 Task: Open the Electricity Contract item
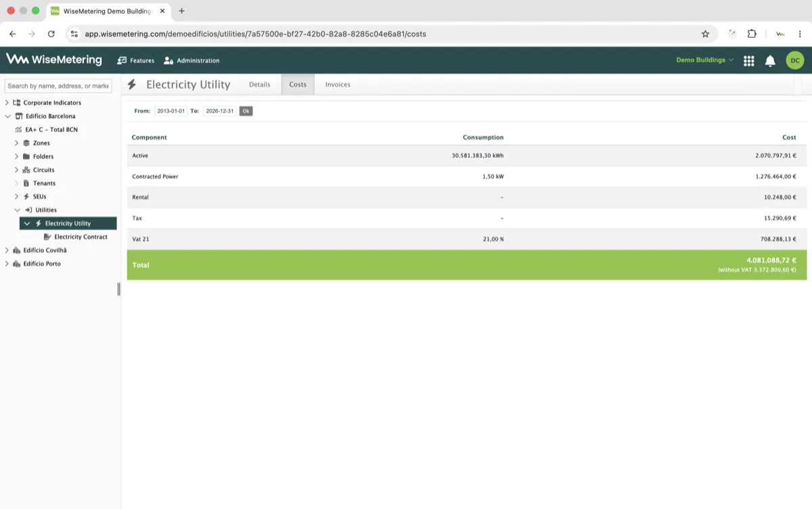coord(81,237)
